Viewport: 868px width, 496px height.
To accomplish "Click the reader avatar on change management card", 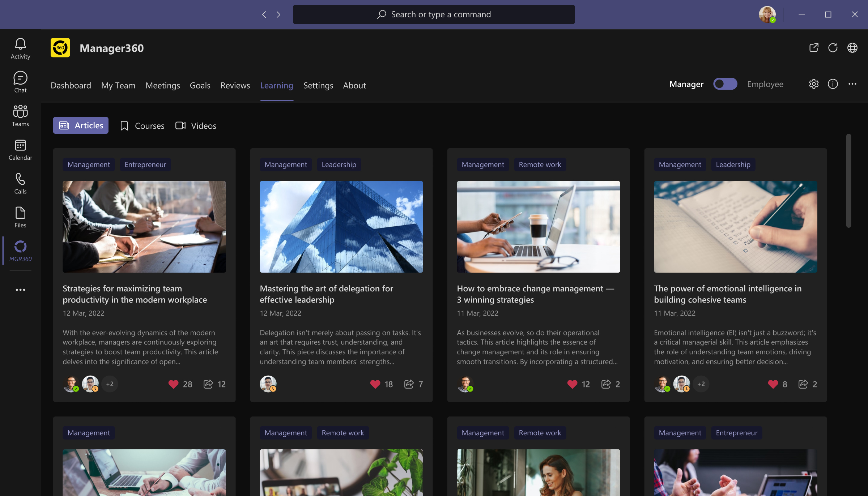I will pos(465,384).
